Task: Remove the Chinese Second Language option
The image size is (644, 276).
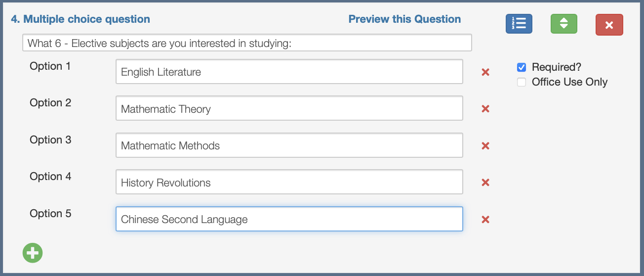Action: (485, 220)
